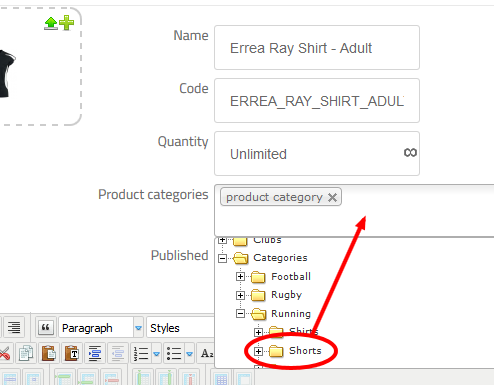Screen dimensions: 494x385
Task: Remove the product category tag
Action: [332, 197]
